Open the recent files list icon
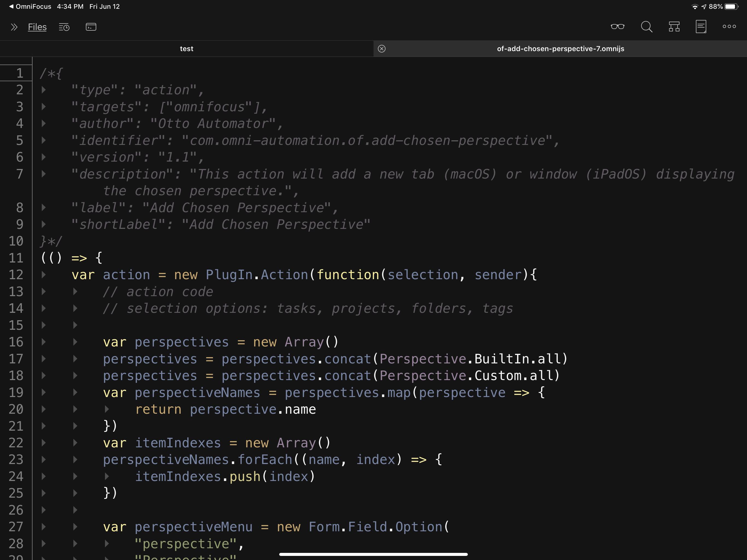 [64, 27]
